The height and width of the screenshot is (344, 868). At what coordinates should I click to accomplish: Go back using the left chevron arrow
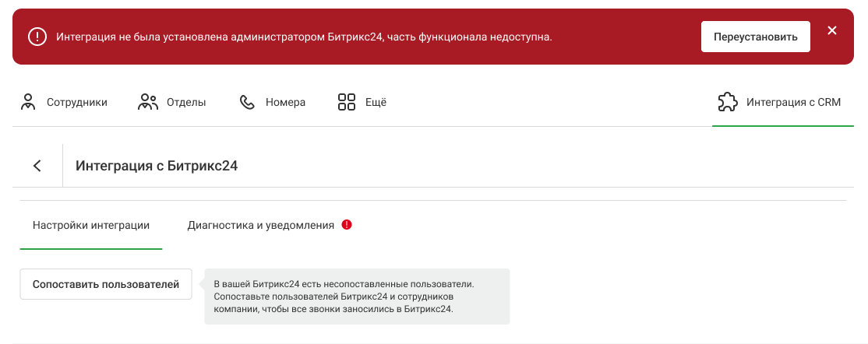click(x=37, y=166)
